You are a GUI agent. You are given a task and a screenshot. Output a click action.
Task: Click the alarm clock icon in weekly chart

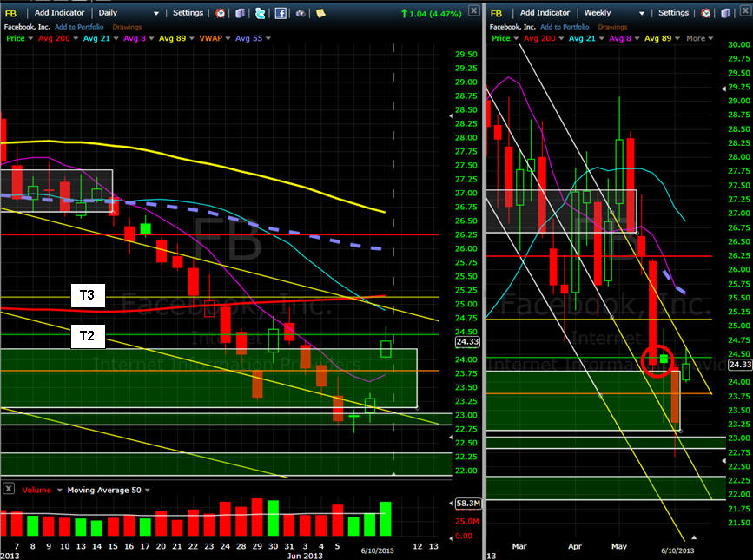click(x=705, y=13)
